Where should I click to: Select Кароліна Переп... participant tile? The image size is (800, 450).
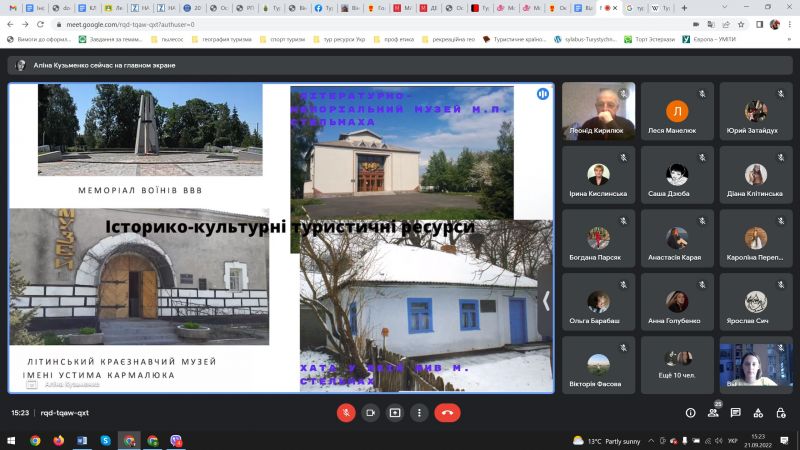point(756,238)
